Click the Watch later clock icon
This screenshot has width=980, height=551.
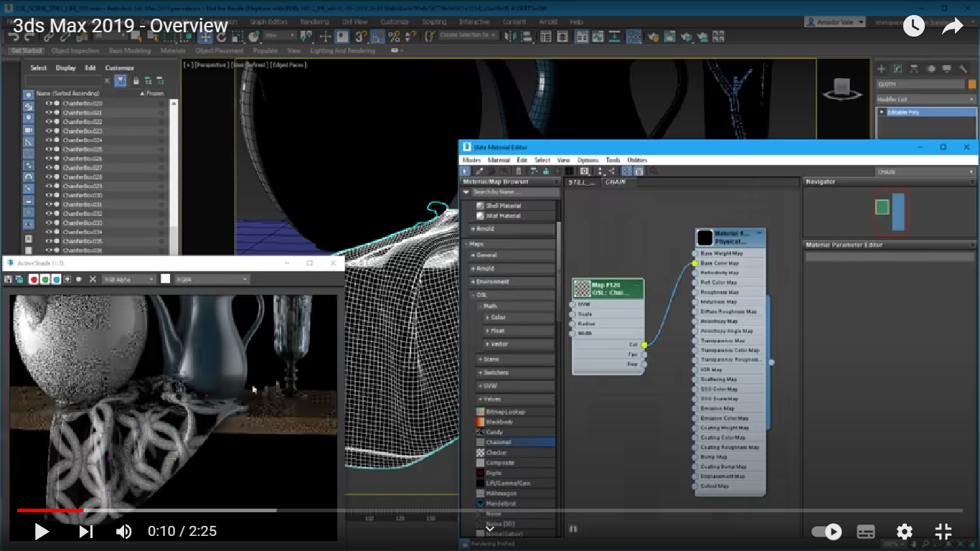tap(913, 27)
